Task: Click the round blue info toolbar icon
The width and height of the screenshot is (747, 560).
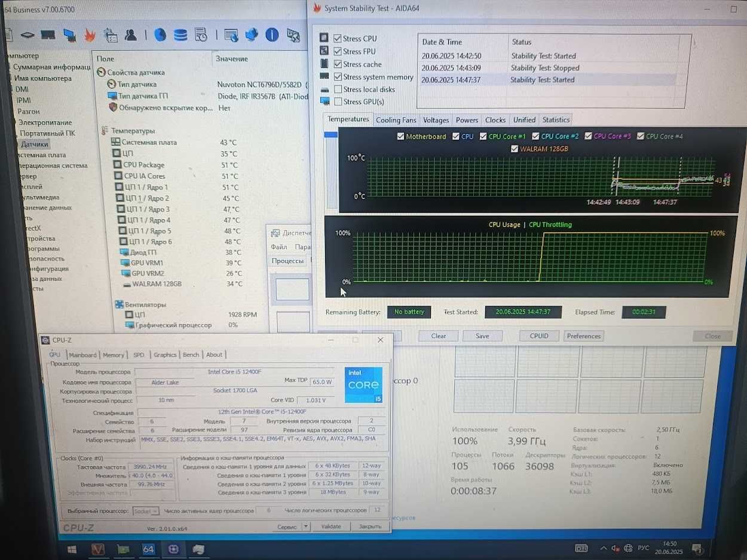Action: [272, 35]
